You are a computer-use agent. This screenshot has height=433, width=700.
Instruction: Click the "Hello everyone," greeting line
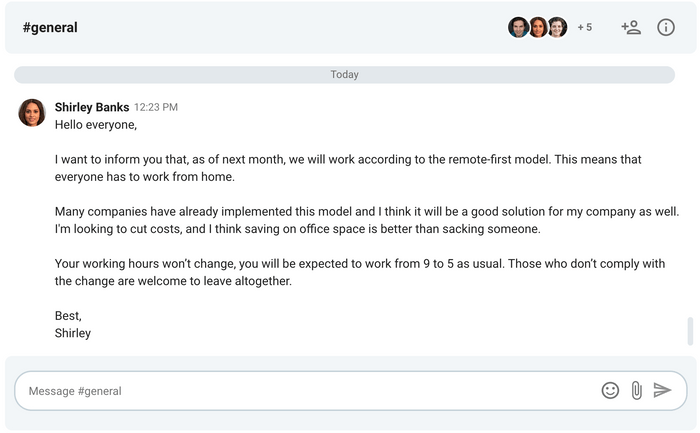point(96,125)
